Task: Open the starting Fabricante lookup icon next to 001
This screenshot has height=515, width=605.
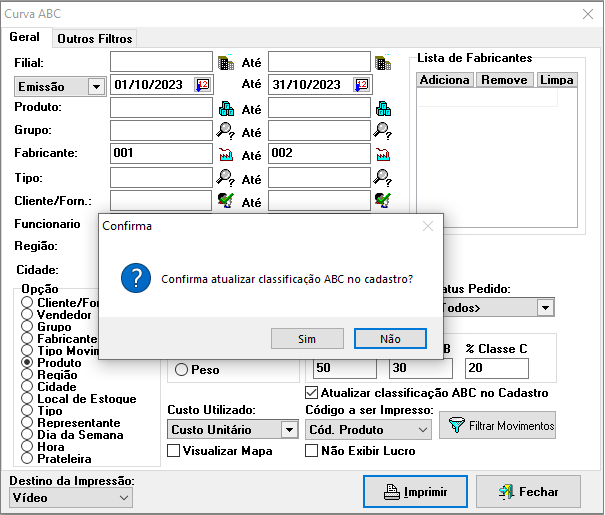Action: coord(226,154)
